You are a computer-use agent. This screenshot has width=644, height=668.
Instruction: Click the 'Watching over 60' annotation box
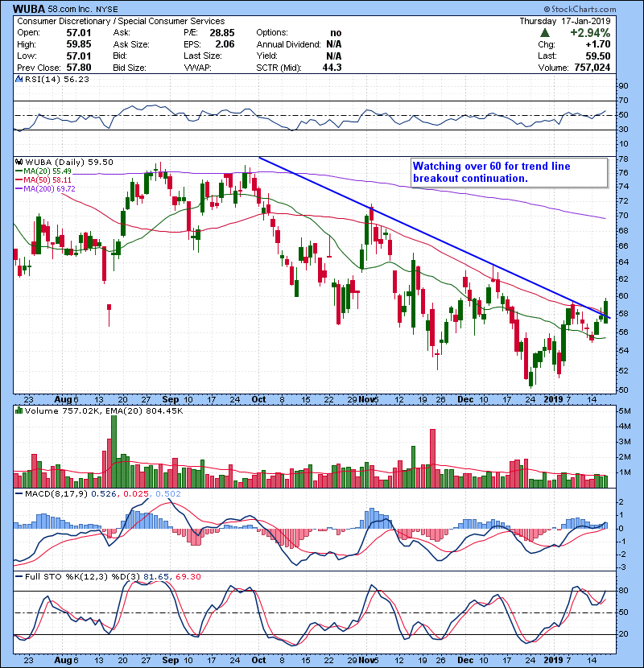click(510, 172)
